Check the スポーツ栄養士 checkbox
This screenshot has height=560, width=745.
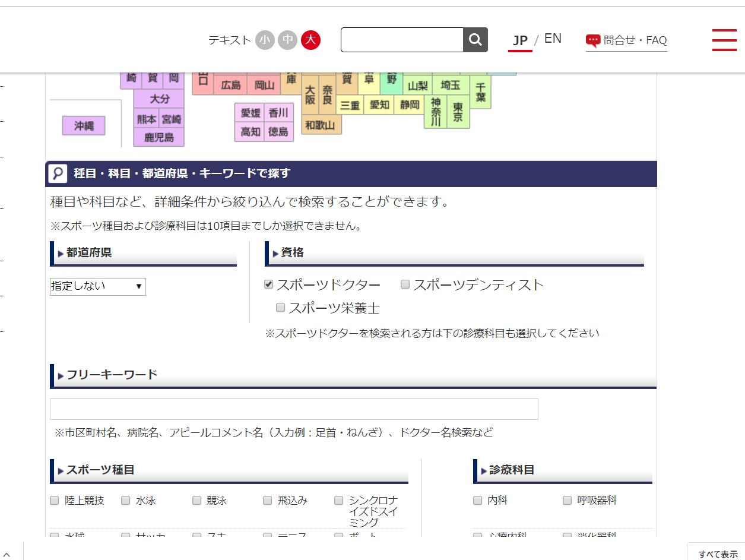pos(280,308)
